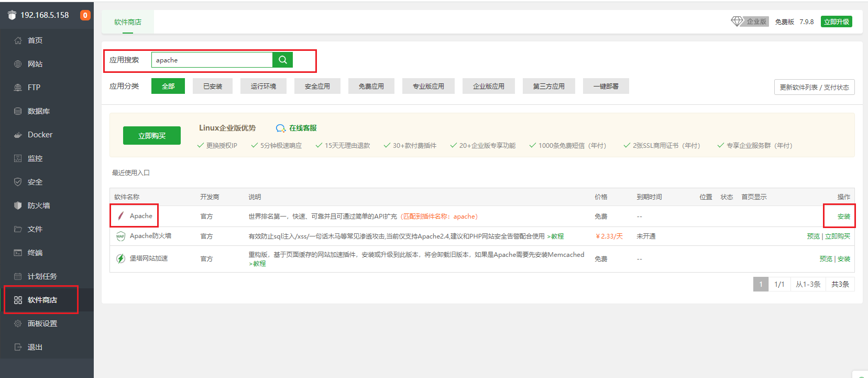Click the diamond 企业版 icon
The width and height of the screenshot is (868, 378).
coord(738,21)
